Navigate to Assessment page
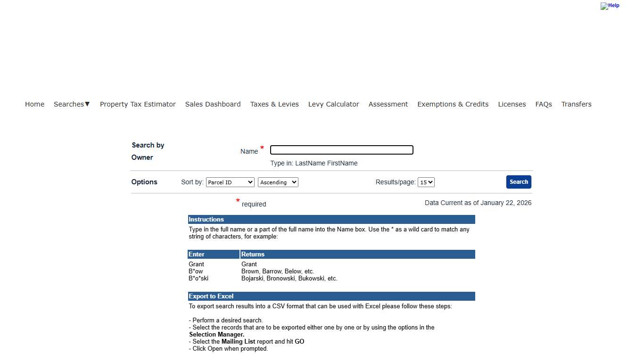Viewport: 644px width, 362px height. 388,104
